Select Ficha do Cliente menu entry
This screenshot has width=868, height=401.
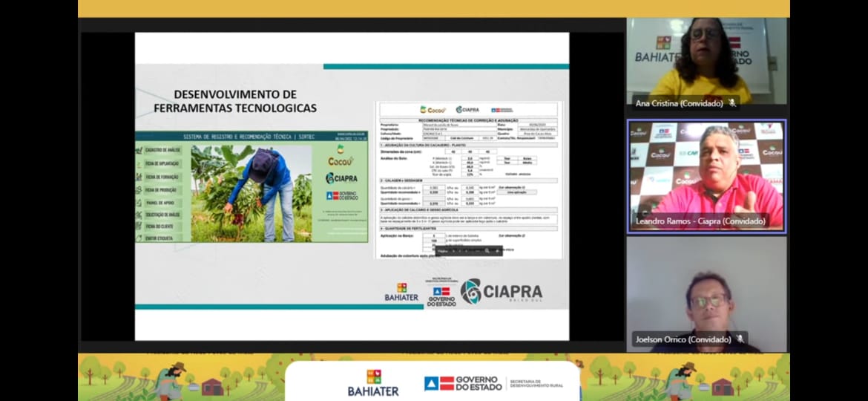(x=162, y=226)
